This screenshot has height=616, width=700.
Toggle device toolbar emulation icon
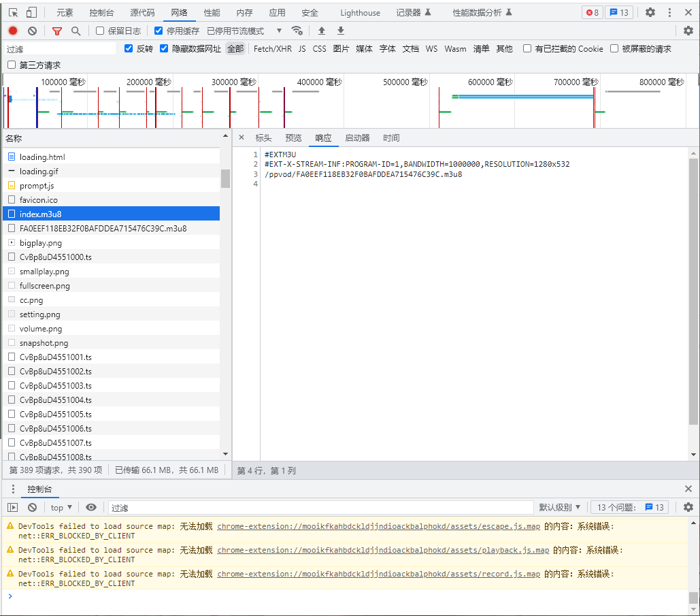point(31,12)
